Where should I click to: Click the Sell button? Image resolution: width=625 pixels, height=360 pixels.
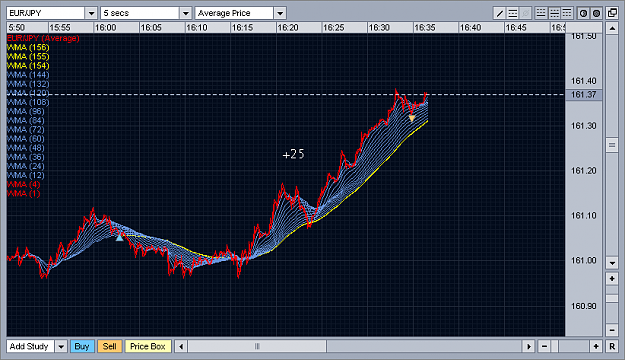coord(110,346)
